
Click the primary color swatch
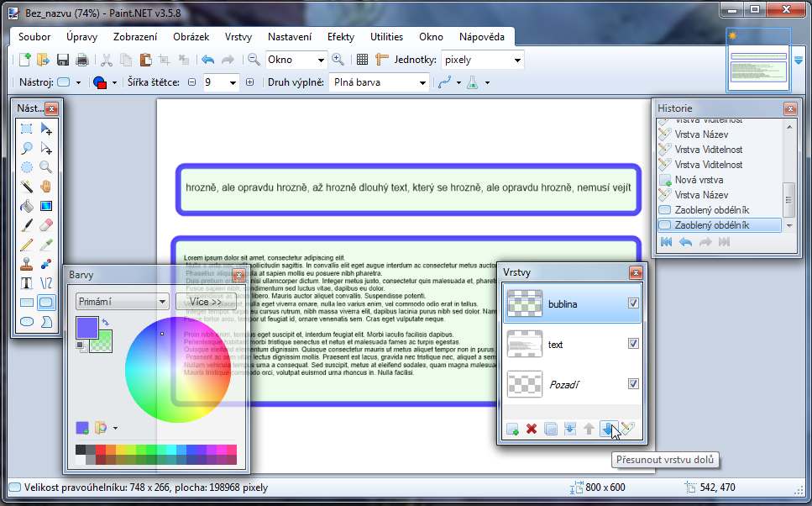pos(86,327)
